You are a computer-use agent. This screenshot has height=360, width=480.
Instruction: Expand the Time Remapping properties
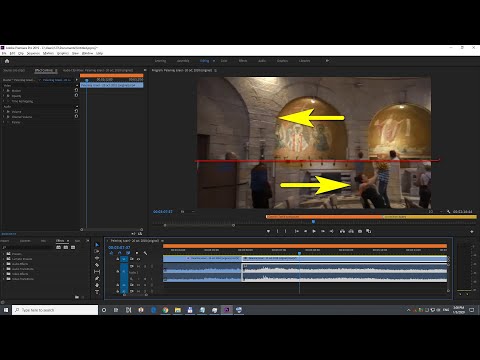pyautogui.click(x=4, y=101)
